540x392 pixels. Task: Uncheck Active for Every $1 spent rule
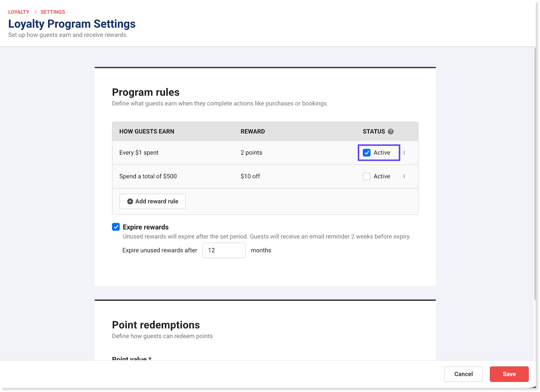[x=367, y=153]
